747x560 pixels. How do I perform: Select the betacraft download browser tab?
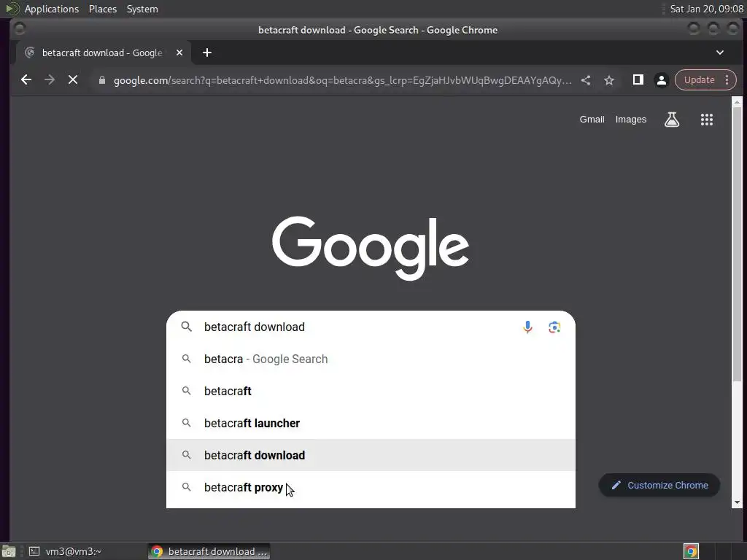click(102, 52)
